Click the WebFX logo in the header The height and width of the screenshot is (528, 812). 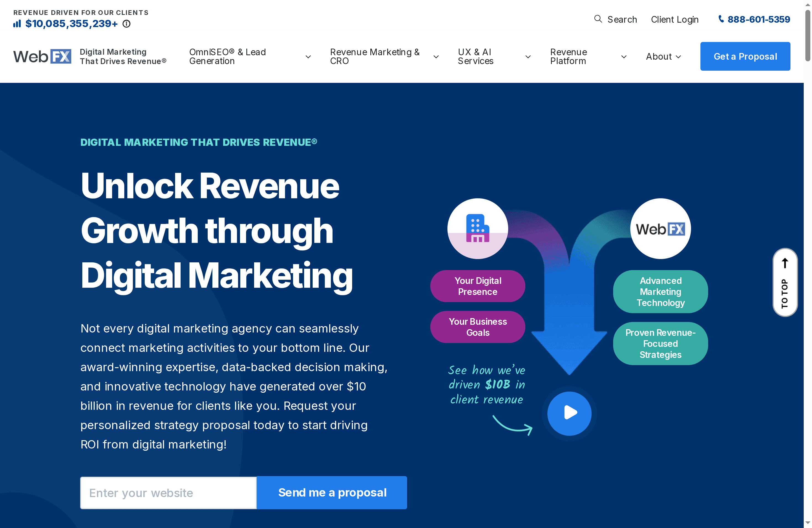[42, 56]
